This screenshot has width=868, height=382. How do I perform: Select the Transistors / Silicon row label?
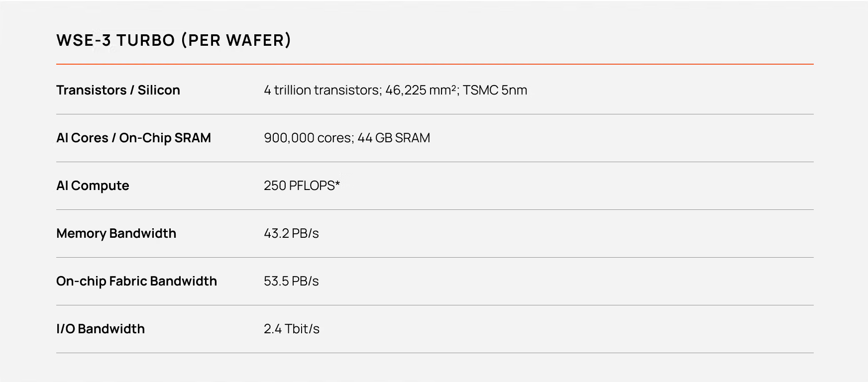(118, 90)
